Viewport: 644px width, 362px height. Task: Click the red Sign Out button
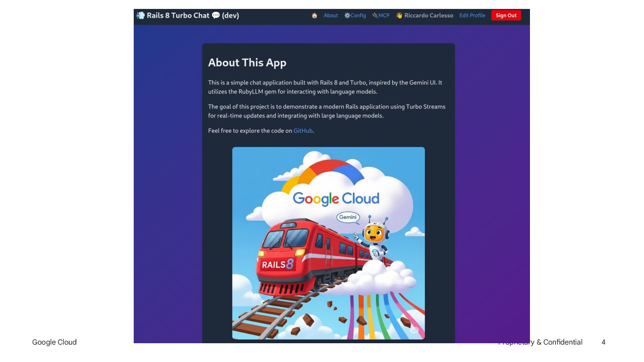(x=506, y=16)
